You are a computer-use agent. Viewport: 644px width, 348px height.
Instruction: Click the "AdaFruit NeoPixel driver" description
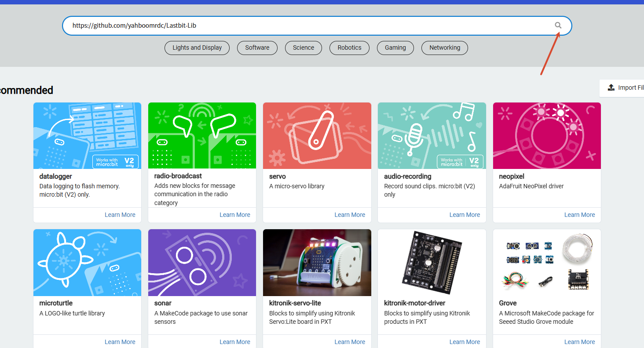(531, 186)
